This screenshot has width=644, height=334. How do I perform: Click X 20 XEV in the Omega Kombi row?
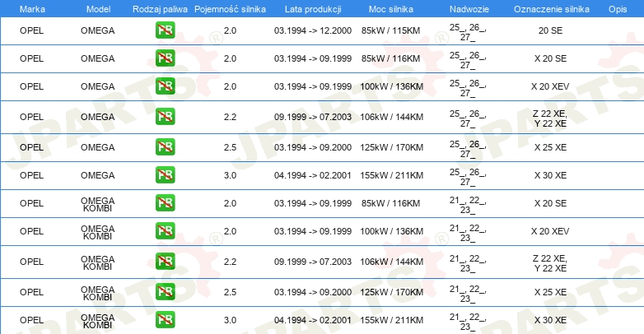pos(550,231)
